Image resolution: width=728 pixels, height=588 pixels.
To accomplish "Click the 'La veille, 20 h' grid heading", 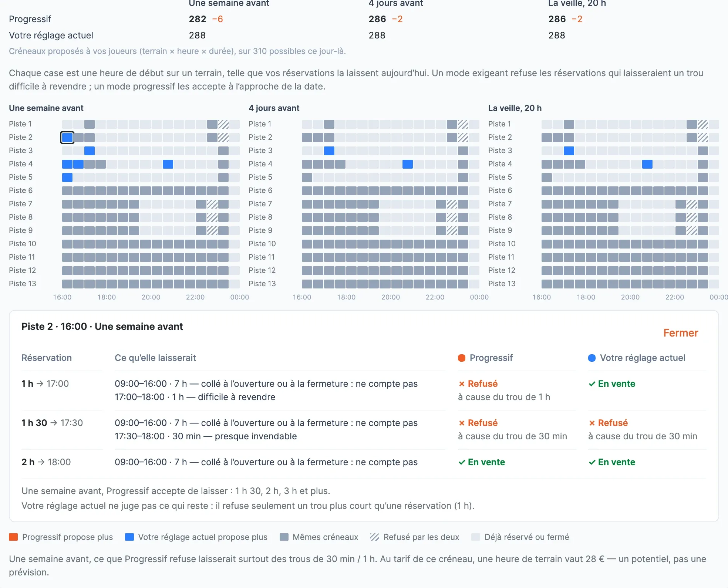I will tap(515, 108).
